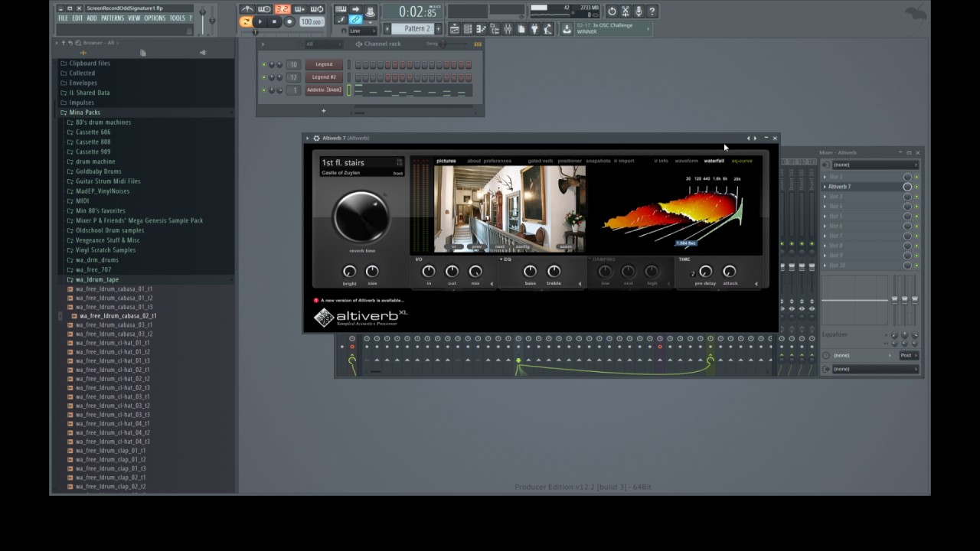Viewport: 980px width, 551px height.
Task: Open the gated verb tab in Altiverb
Action: [540, 161]
